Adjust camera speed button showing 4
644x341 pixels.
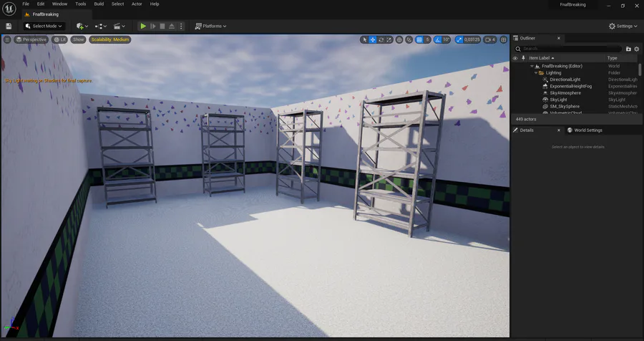click(490, 39)
